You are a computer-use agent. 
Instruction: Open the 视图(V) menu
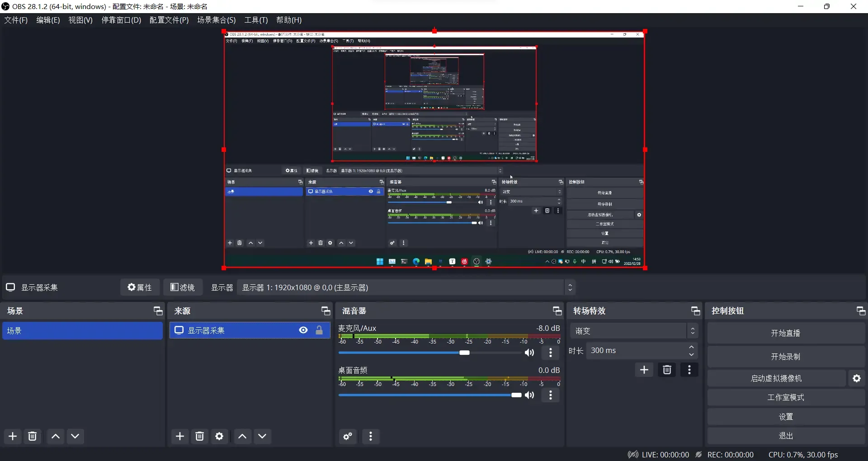point(80,20)
